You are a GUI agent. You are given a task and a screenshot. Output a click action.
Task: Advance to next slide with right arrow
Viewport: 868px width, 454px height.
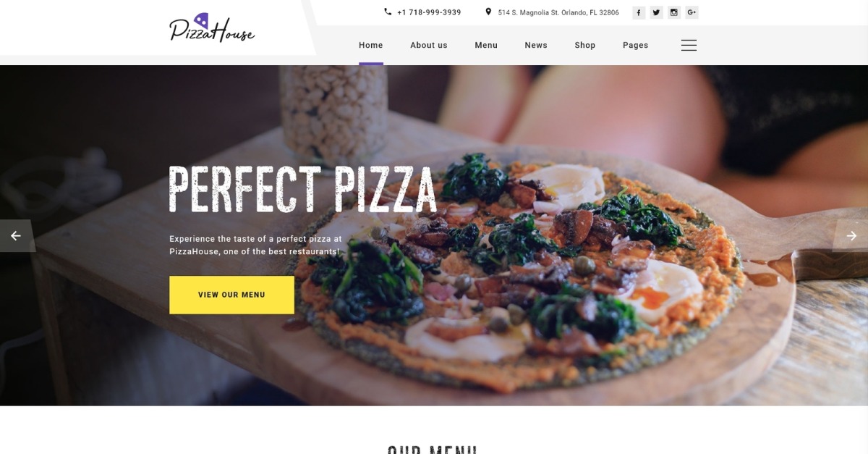(851, 235)
